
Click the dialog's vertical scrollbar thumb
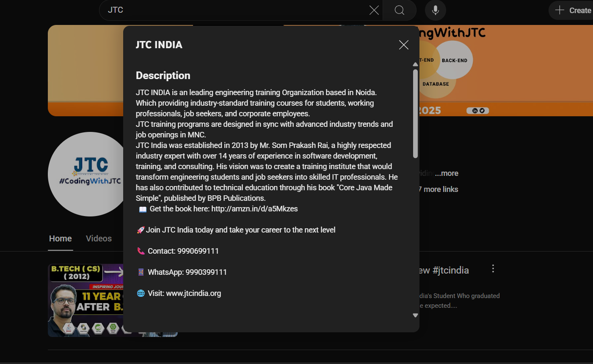click(415, 113)
